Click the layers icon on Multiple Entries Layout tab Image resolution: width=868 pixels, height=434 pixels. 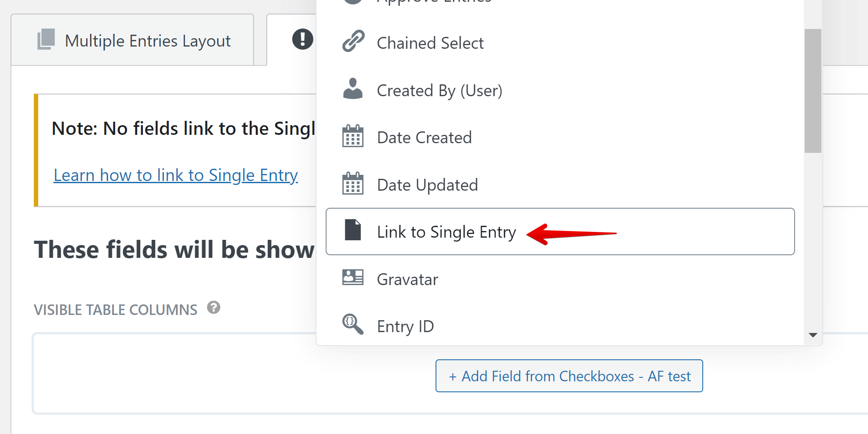coord(45,40)
